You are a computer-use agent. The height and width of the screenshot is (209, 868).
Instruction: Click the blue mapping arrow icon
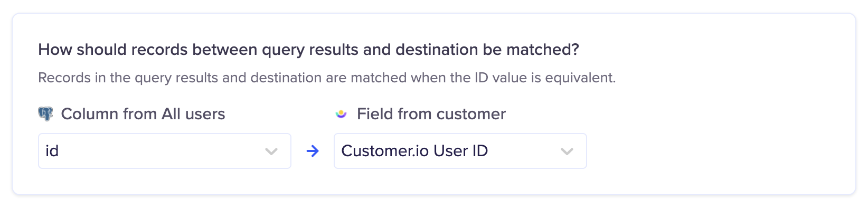[x=313, y=151]
